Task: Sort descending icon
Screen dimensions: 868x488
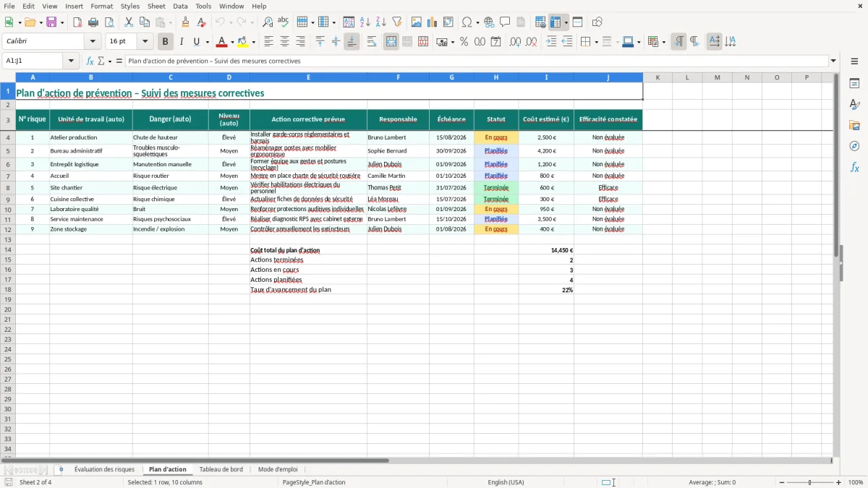Action: pos(380,22)
